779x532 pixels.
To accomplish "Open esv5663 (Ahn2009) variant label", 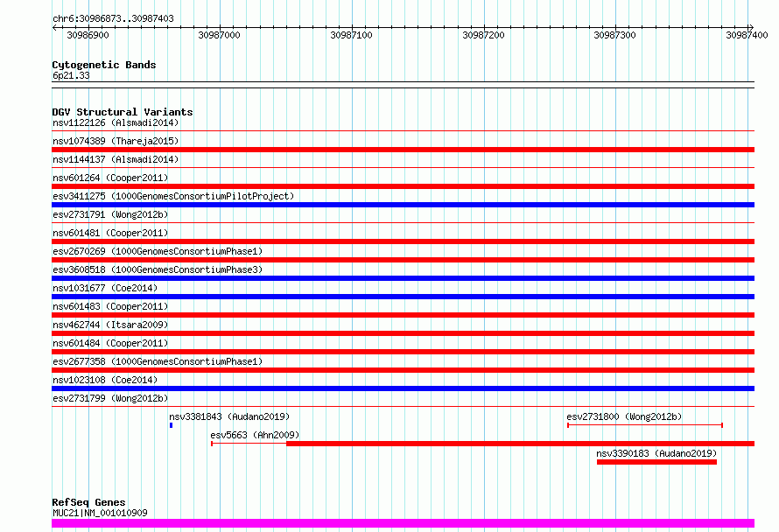I will click(x=255, y=435).
